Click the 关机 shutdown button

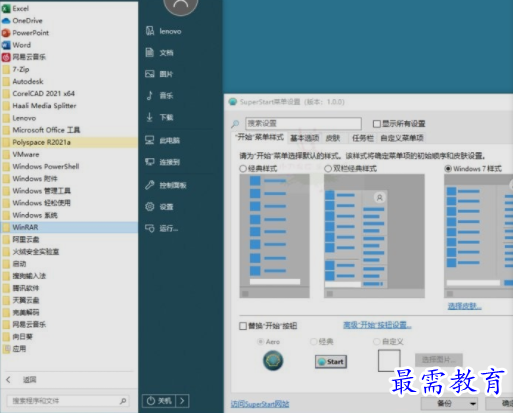click(159, 401)
